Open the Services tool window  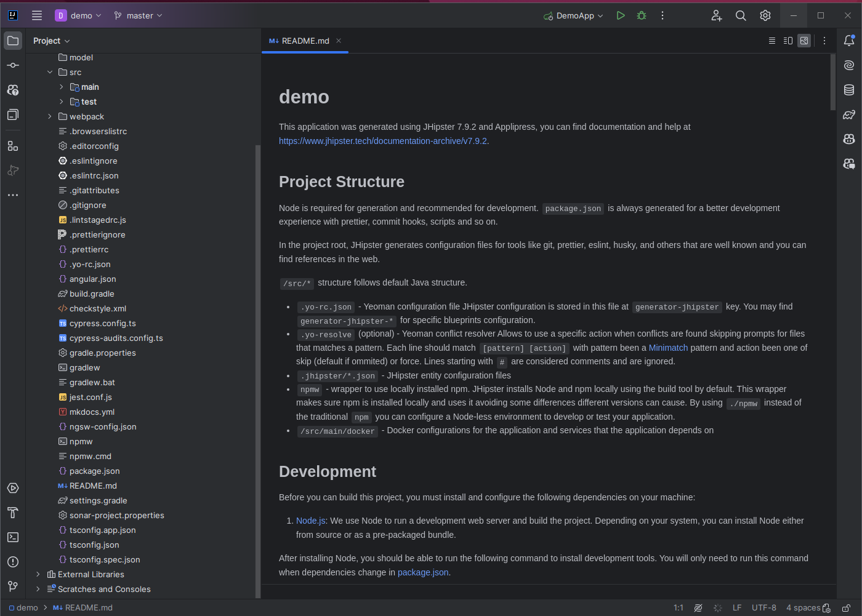[13, 488]
